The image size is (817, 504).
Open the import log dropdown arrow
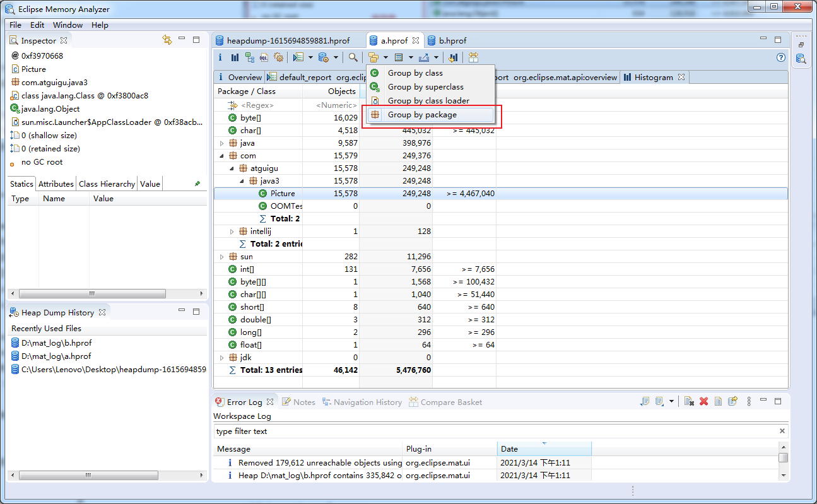pos(671,401)
